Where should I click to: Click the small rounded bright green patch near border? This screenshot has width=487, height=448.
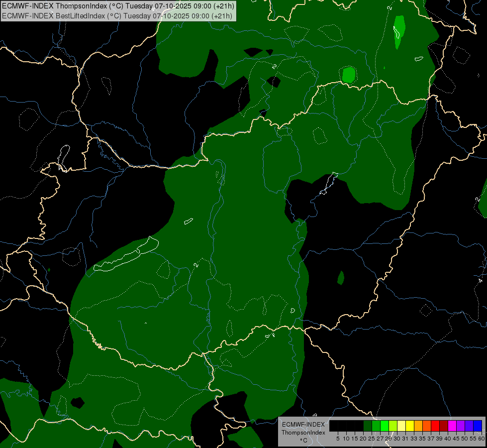coord(349,75)
